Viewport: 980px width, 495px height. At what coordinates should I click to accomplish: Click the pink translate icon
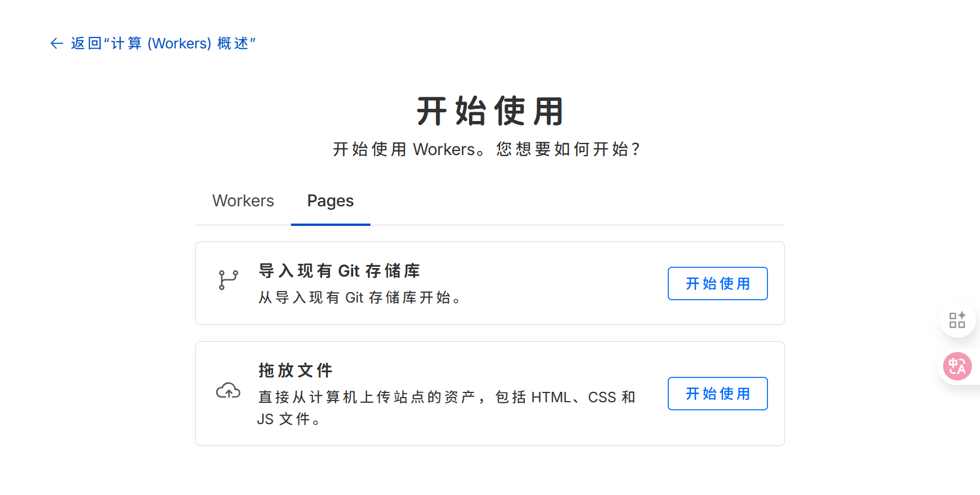pyautogui.click(x=957, y=366)
